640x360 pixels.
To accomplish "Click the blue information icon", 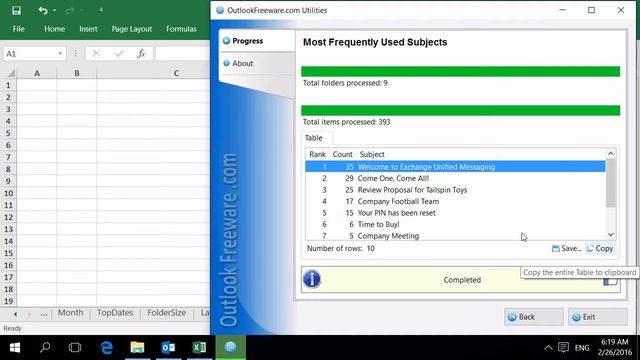I will 312,280.
